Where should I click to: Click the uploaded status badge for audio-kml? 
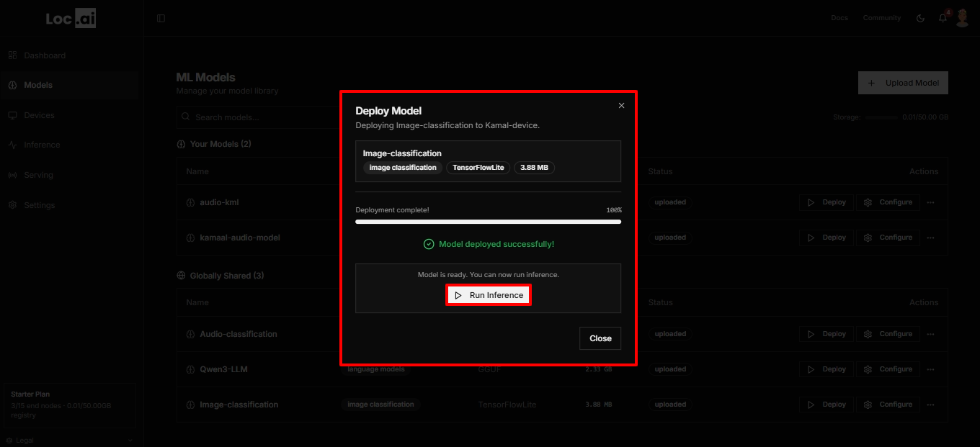[x=670, y=202]
